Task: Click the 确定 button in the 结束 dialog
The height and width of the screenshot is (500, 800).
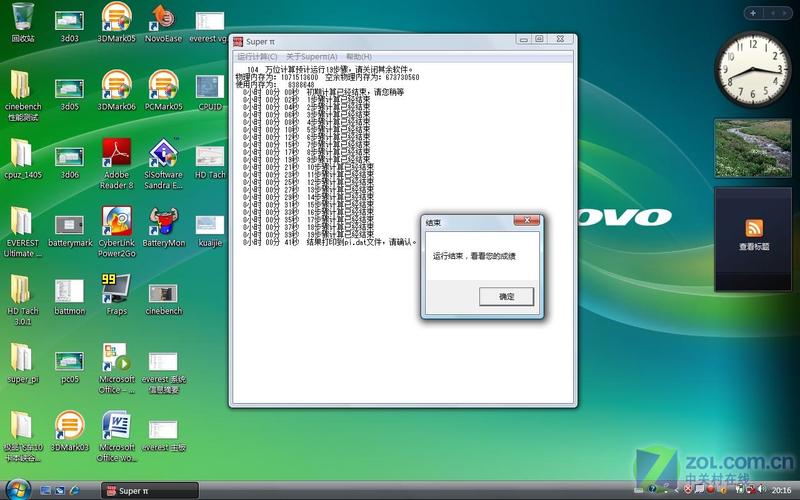Action: click(x=506, y=296)
